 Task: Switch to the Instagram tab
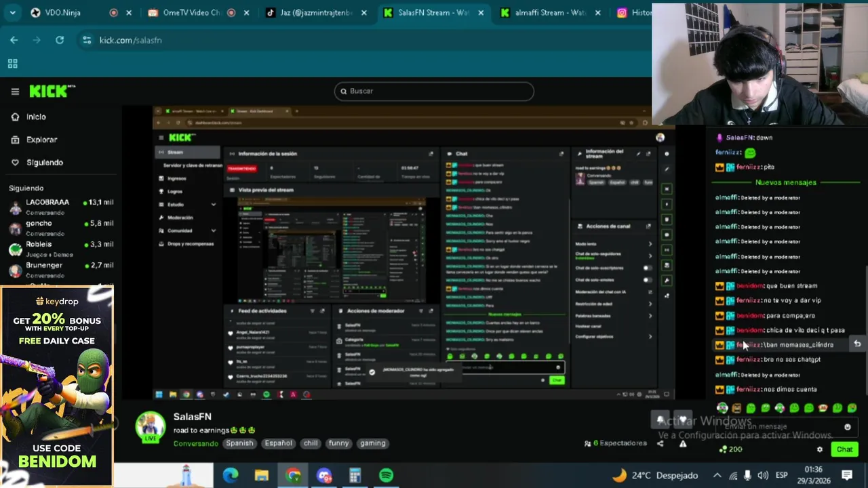(x=633, y=12)
